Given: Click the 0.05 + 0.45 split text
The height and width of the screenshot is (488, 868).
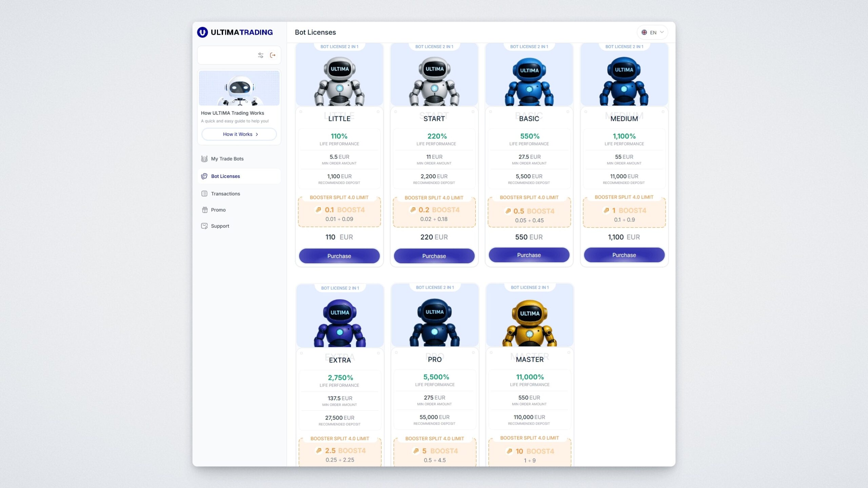Looking at the screenshot, I should click(529, 221).
